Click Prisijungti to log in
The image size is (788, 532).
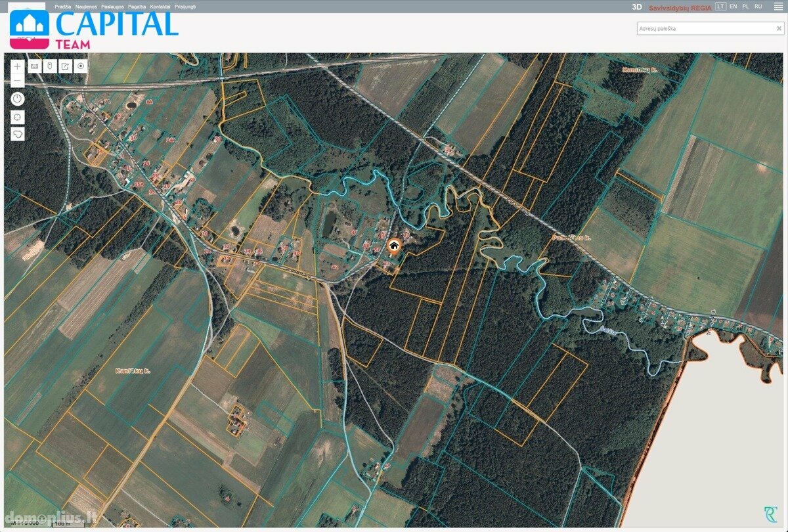[x=185, y=6]
